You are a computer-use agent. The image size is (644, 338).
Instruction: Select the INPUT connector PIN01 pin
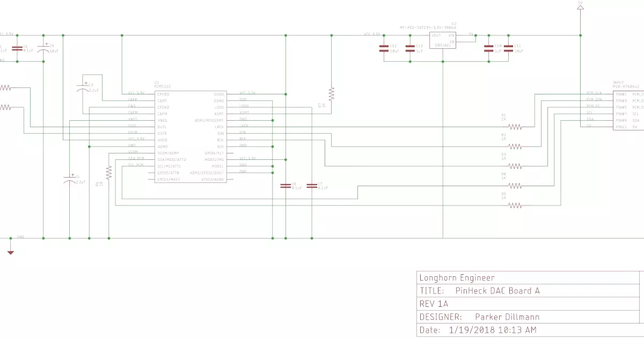tap(621, 94)
